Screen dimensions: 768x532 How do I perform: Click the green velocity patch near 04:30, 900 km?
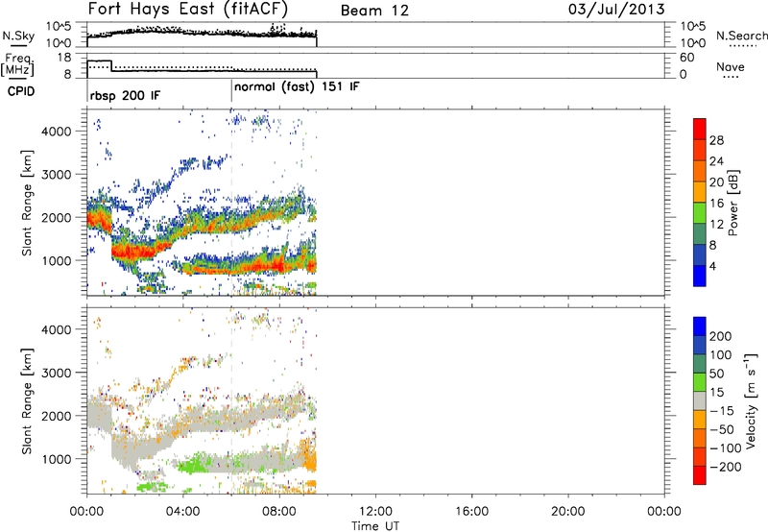click(x=196, y=464)
